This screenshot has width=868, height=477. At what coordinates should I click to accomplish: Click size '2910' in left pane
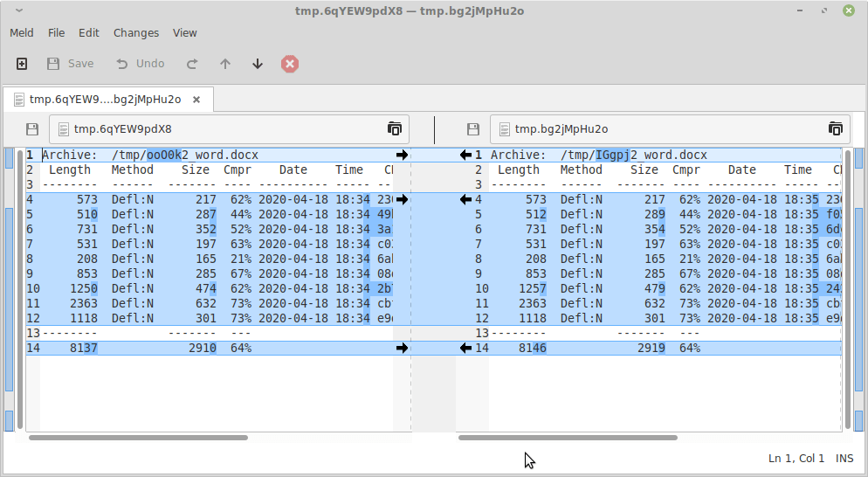(x=202, y=348)
